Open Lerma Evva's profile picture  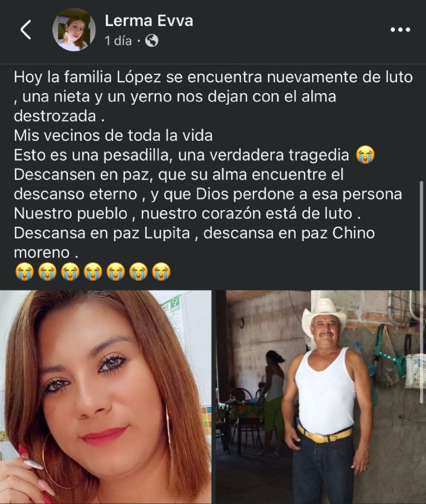tap(74, 29)
